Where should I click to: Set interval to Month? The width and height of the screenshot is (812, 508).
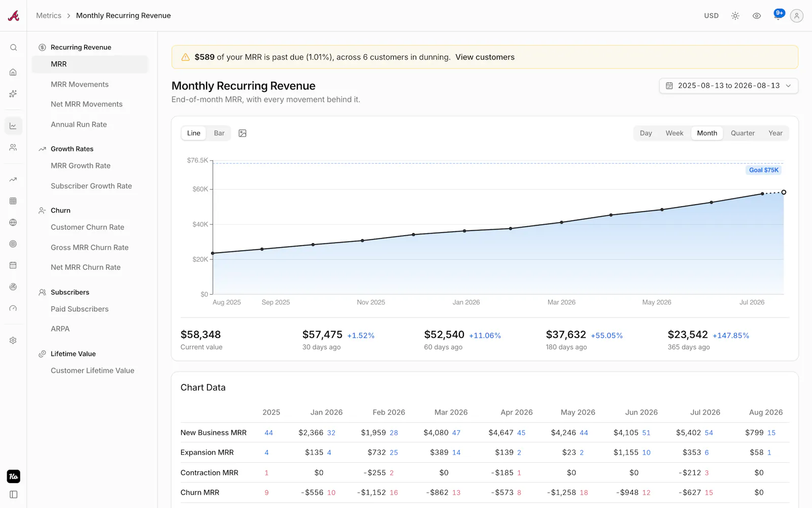coord(707,133)
